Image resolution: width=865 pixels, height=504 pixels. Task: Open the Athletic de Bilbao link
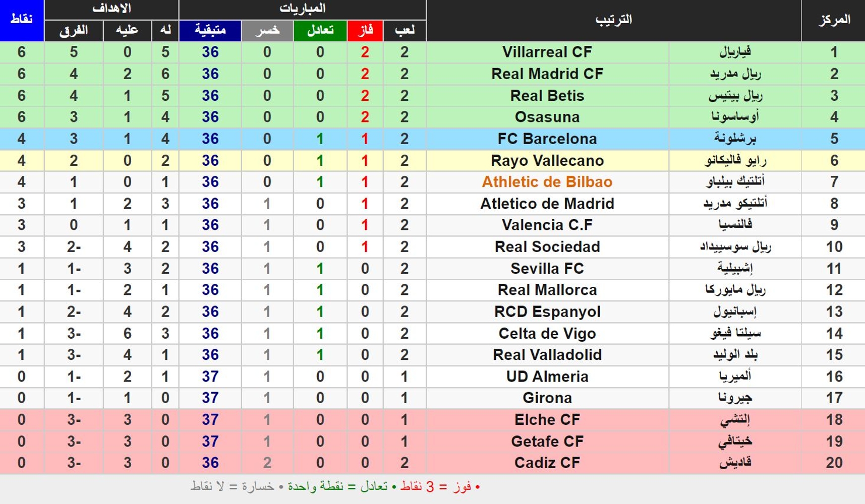coord(547,182)
